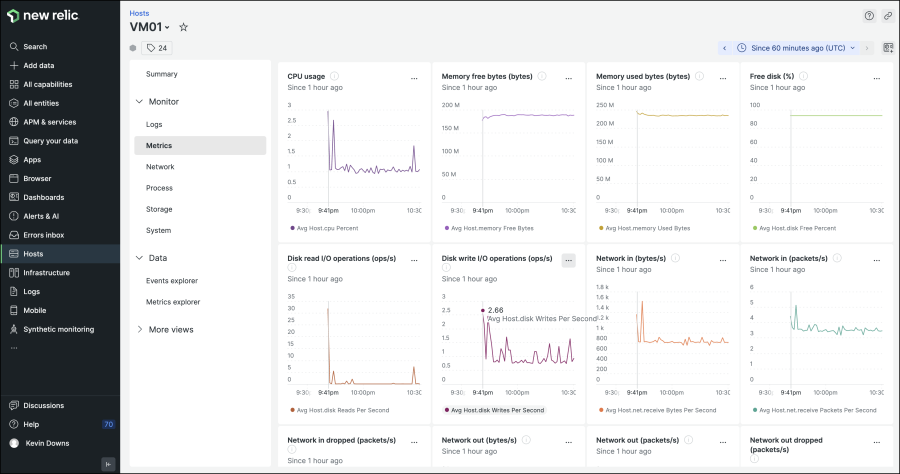Click the tags icon showing 24
Screen dimensions: 900x474
pyautogui.click(x=157, y=48)
